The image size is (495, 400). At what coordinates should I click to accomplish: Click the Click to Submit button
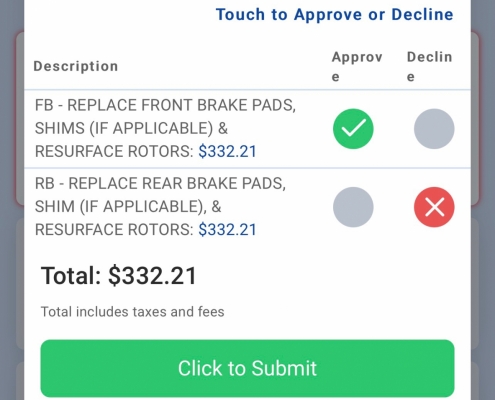pos(247,368)
